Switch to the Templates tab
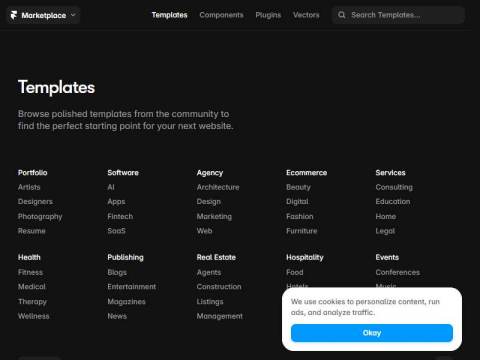The height and width of the screenshot is (360, 480). coord(169,15)
